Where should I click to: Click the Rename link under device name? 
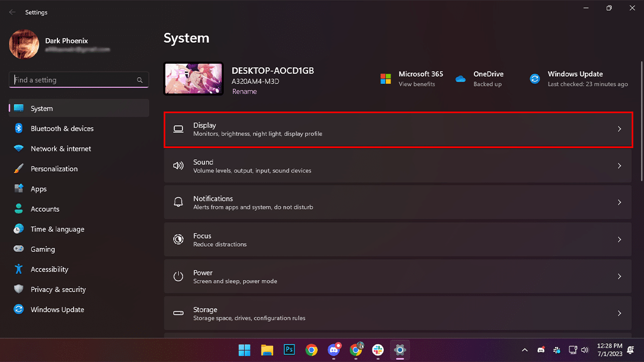(x=244, y=92)
